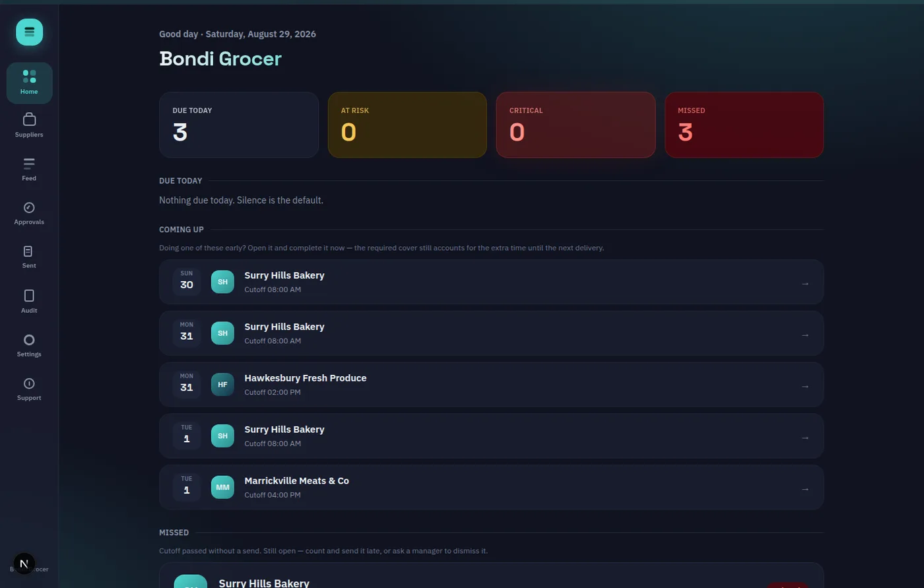Open the Due Today summary card
924x588 pixels.
click(x=239, y=125)
